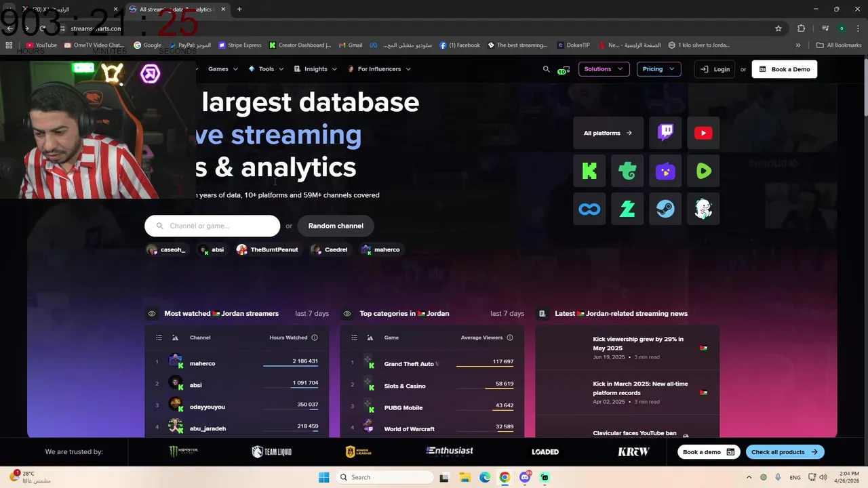Click news icon beside Latest streaming news
Image resolution: width=868 pixels, height=488 pixels.
(542, 314)
